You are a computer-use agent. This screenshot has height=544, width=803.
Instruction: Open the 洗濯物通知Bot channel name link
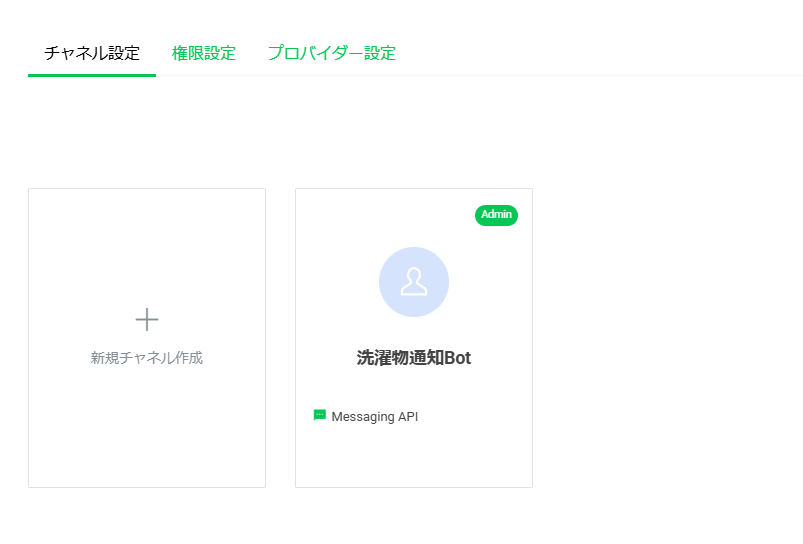[414, 358]
